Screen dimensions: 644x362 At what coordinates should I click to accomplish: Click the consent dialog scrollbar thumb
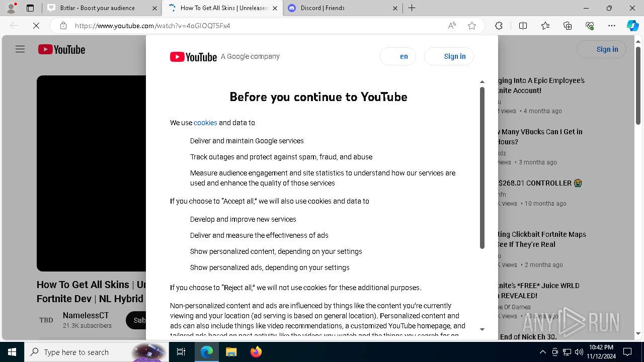[x=482, y=168]
